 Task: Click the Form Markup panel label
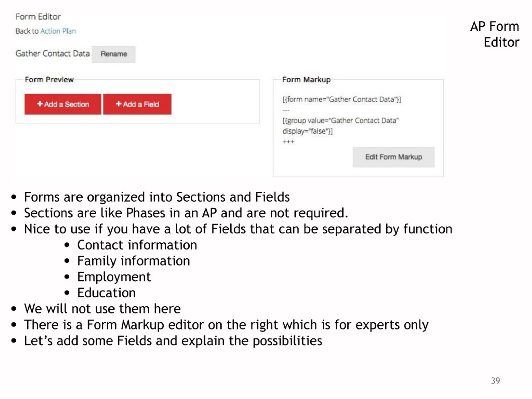click(x=306, y=80)
